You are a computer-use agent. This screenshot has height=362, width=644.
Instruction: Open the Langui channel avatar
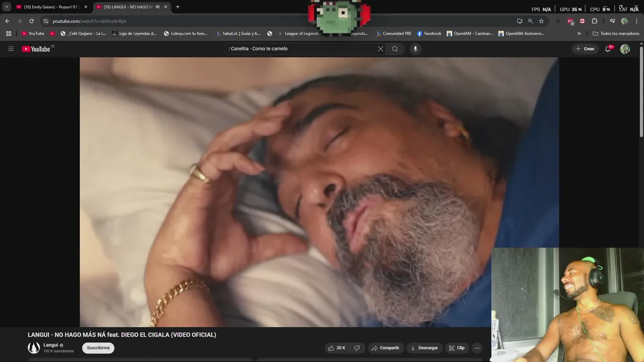(34, 347)
